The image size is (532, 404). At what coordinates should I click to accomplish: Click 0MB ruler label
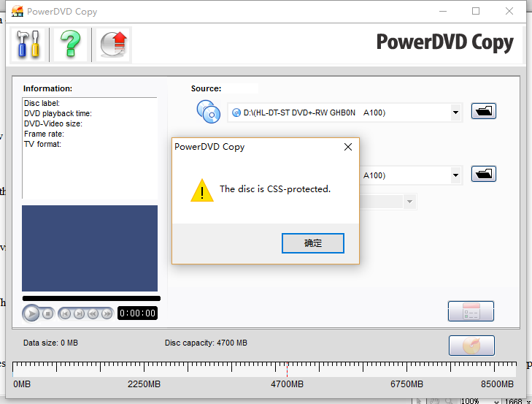coord(22,384)
